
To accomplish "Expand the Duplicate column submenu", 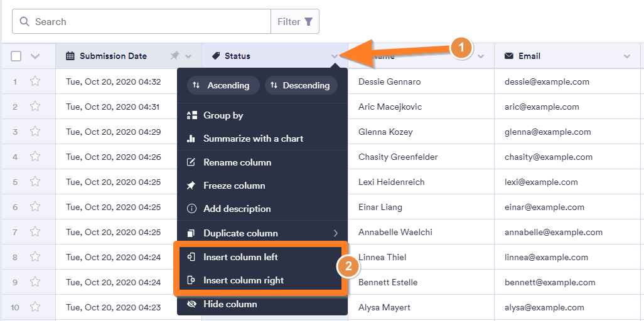I will pos(262,233).
